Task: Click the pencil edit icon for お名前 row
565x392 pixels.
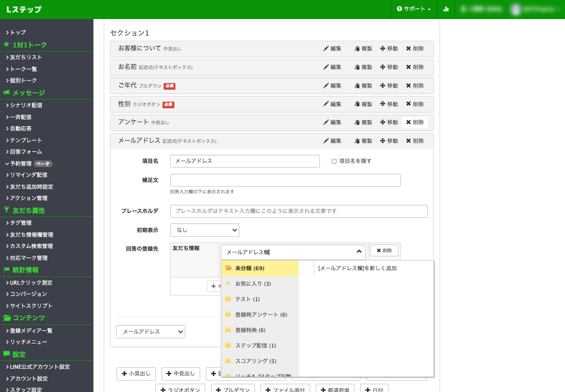Action: tap(326, 67)
